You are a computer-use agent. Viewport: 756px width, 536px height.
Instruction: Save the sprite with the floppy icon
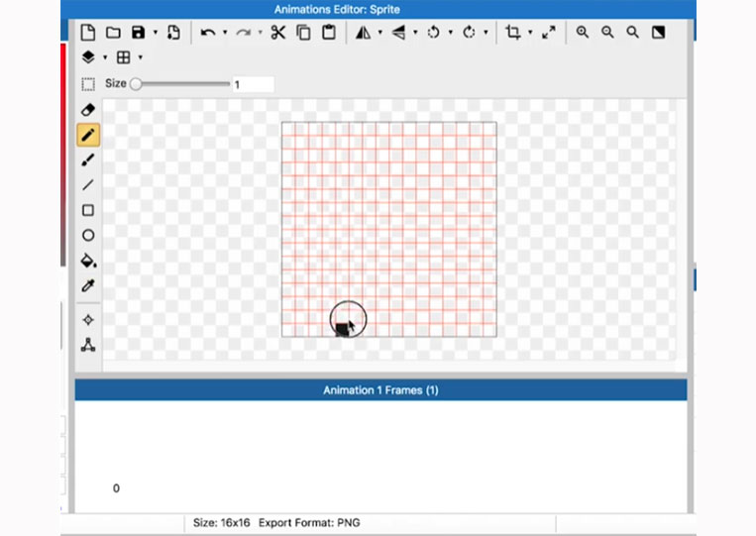coord(139,33)
